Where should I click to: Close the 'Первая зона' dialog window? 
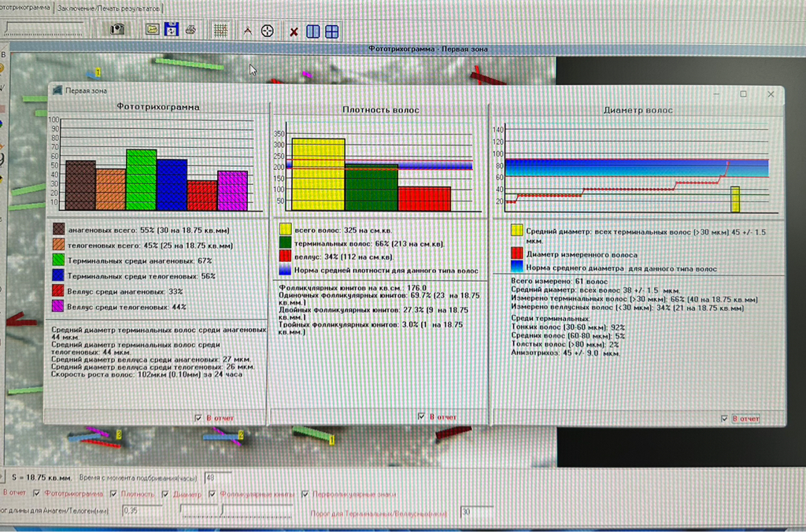pos(771,94)
